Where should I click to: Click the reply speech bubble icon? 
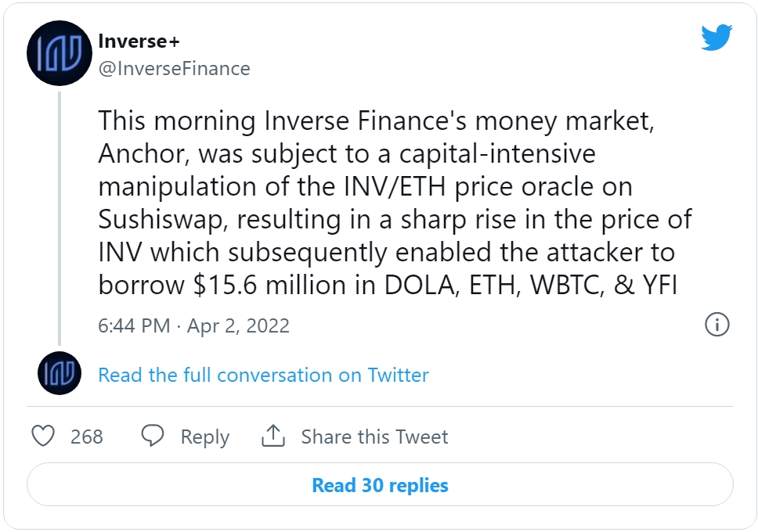tap(153, 436)
